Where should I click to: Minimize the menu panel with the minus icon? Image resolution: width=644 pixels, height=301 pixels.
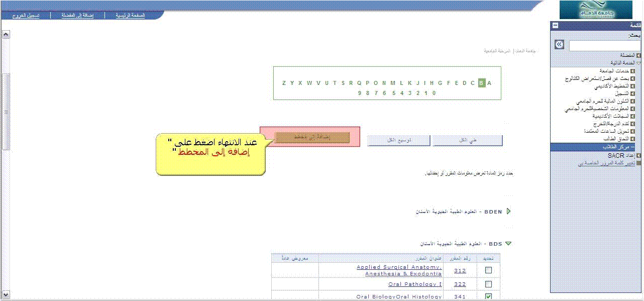coord(555,25)
